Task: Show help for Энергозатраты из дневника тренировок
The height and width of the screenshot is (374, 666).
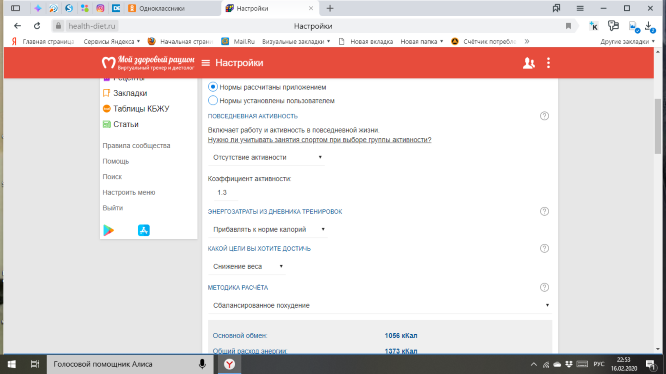Action: tap(544, 211)
